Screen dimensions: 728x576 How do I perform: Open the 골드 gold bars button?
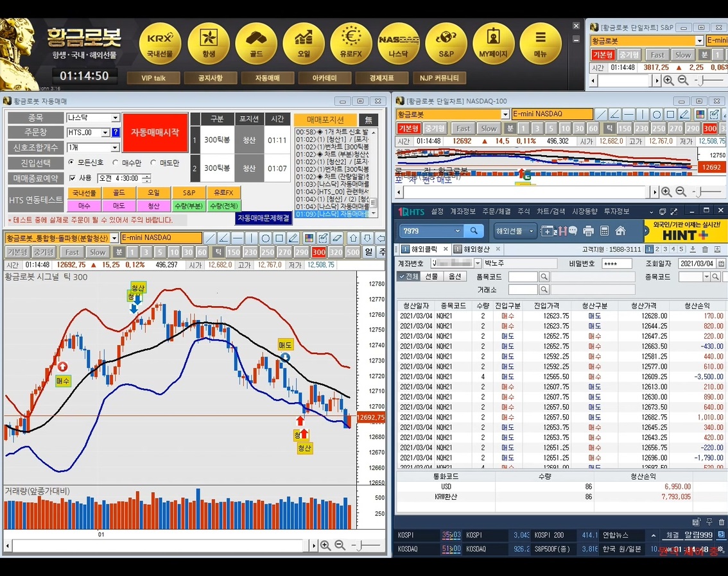[256, 43]
